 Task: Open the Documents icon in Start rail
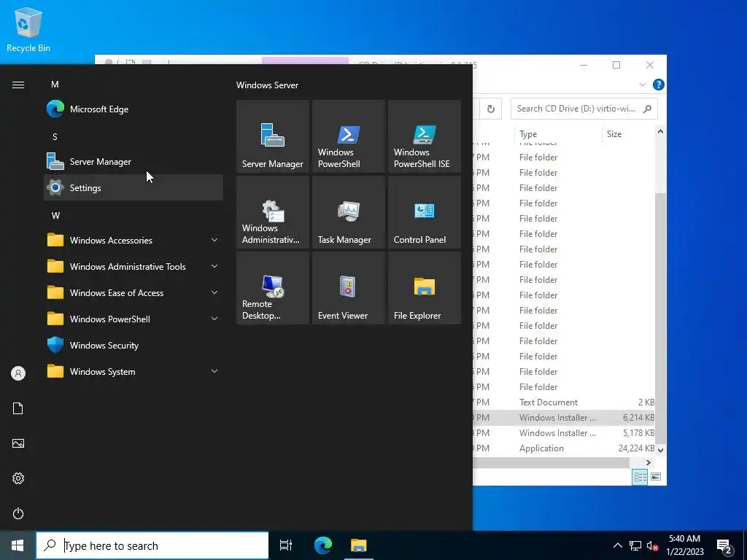tap(18, 408)
